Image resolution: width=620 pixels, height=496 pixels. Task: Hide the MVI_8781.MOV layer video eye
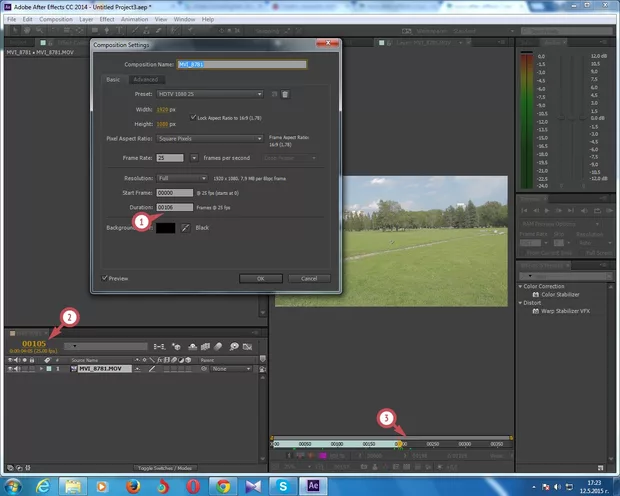tap(10, 369)
